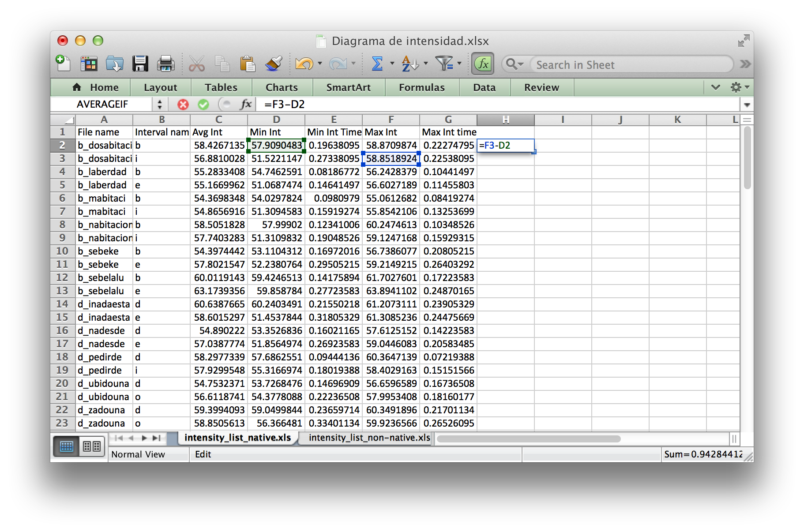Expand the Name Box AVERAGEIF dropdown
This screenshot has width=804, height=532.
coord(160,105)
